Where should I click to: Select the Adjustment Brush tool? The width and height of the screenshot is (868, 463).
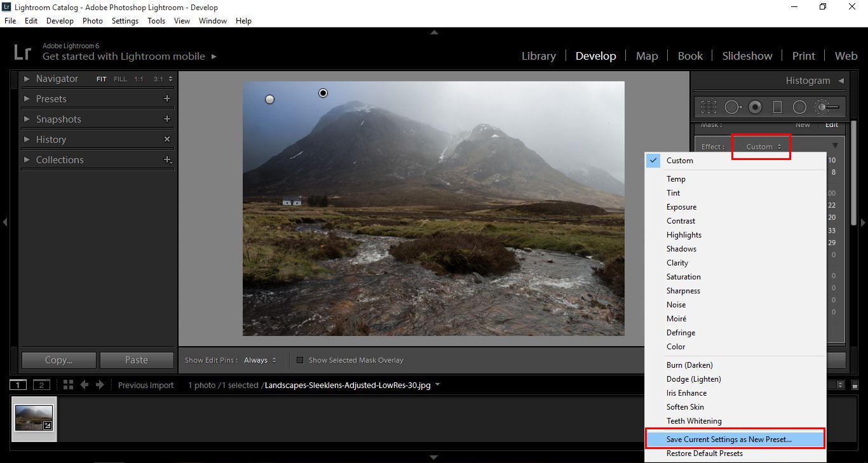point(827,107)
